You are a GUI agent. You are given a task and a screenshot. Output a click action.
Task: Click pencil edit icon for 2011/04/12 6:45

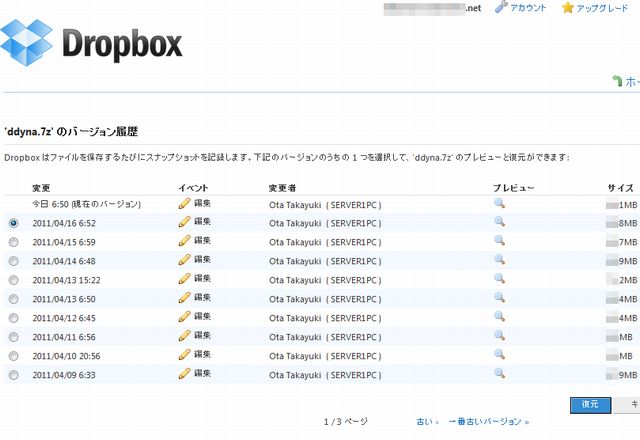pyautogui.click(x=184, y=317)
